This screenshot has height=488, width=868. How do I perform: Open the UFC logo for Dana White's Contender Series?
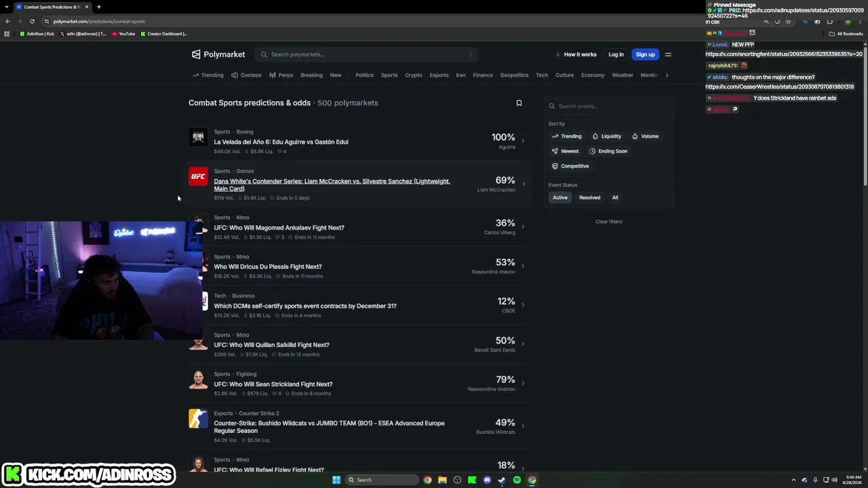pyautogui.click(x=198, y=177)
